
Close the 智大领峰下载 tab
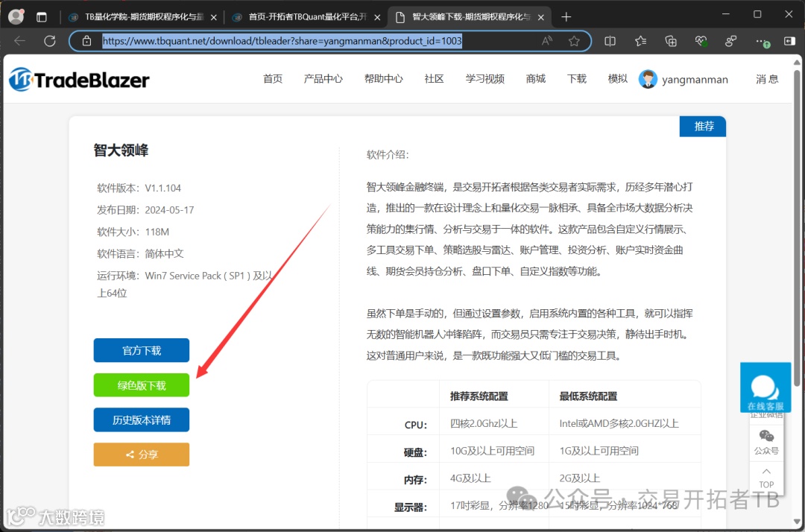(540, 17)
